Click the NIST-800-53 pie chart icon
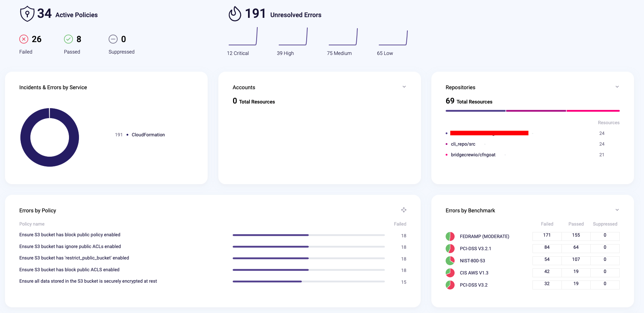Image resolution: width=644 pixels, height=313 pixels. click(x=450, y=261)
